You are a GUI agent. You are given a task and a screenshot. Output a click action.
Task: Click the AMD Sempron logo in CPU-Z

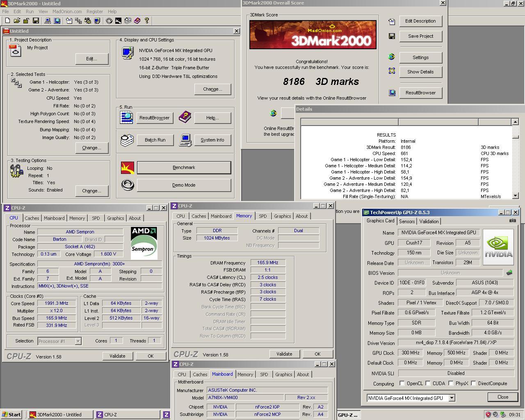144,243
